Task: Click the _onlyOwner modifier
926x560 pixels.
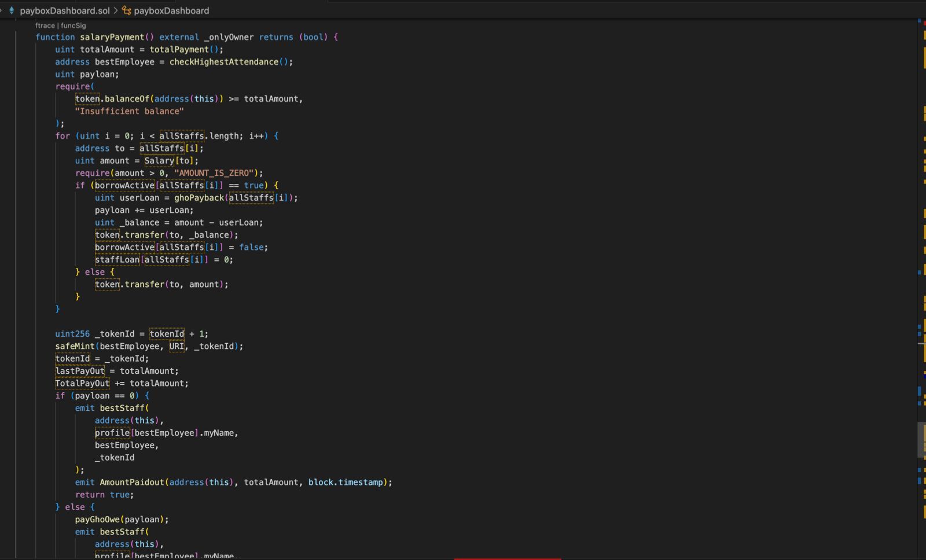Action: (x=229, y=37)
